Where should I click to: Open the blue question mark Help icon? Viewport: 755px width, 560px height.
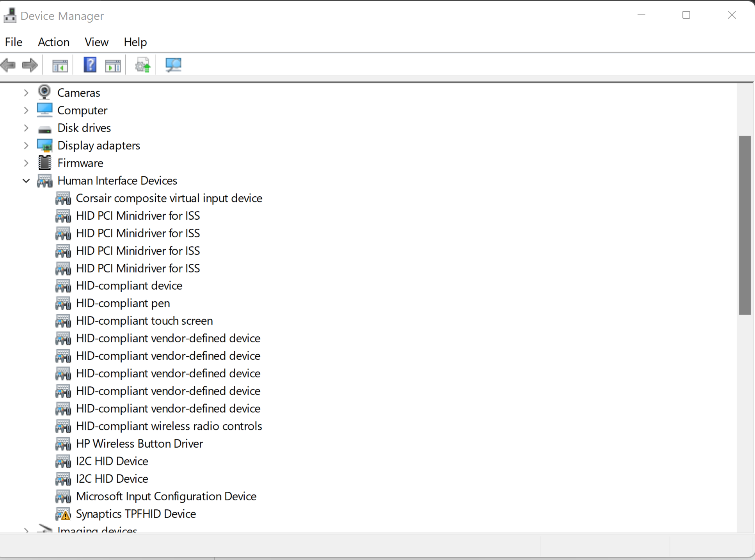pos(90,65)
